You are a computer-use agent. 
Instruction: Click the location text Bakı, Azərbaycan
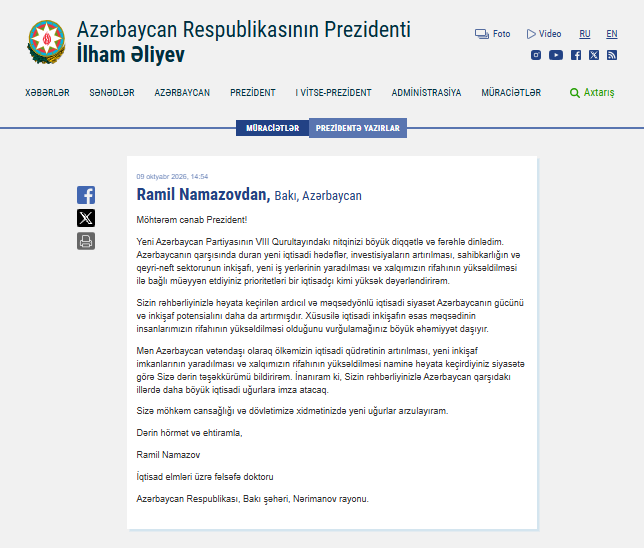tap(318, 196)
